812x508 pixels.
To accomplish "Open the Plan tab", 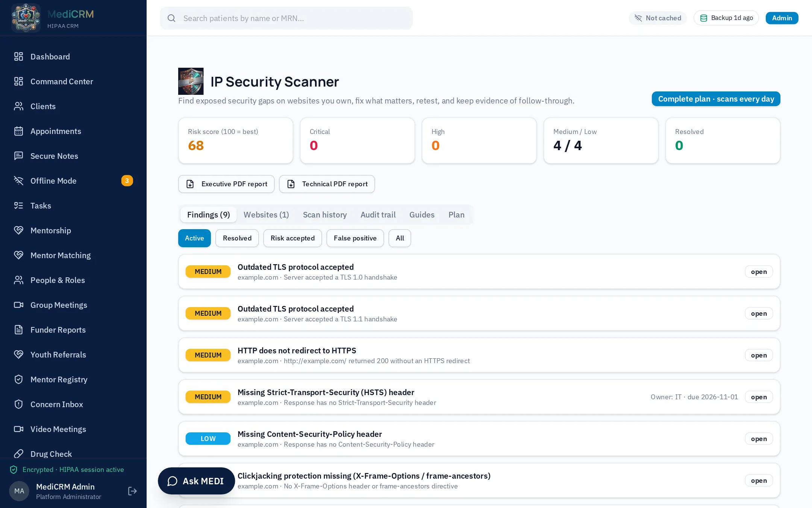I will [x=456, y=215].
